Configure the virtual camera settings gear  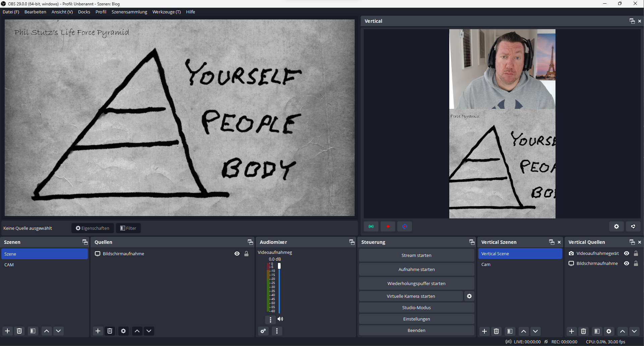click(x=469, y=296)
